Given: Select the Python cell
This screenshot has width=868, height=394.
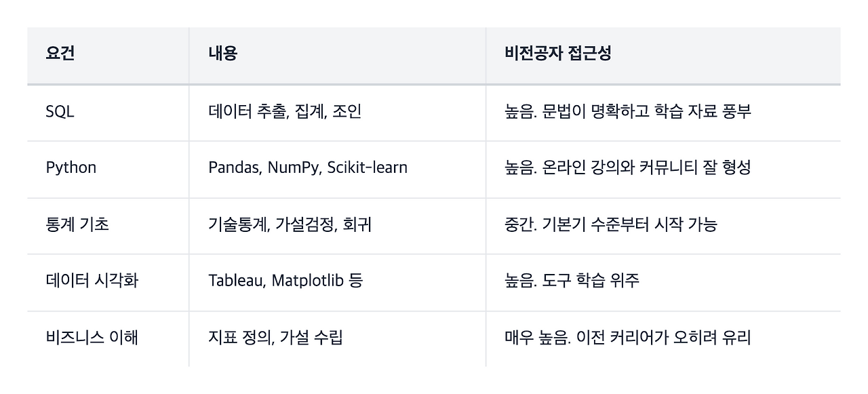Looking at the screenshot, I should pyautogui.click(x=108, y=170).
